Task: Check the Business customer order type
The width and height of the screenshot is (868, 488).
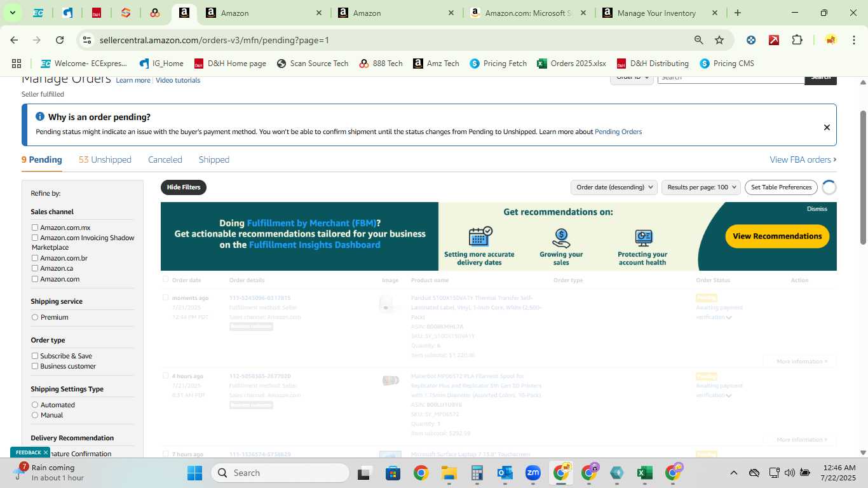Action: 35,366
